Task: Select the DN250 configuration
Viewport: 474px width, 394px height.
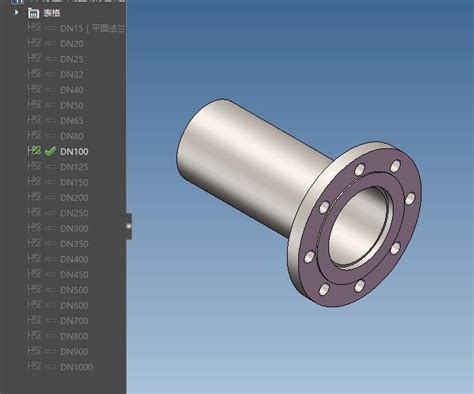Action: tap(74, 213)
